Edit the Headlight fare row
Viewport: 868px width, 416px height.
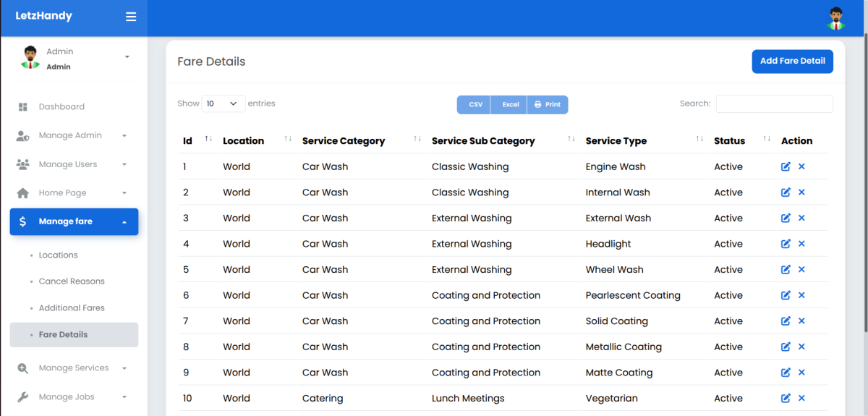coord(786,244)
